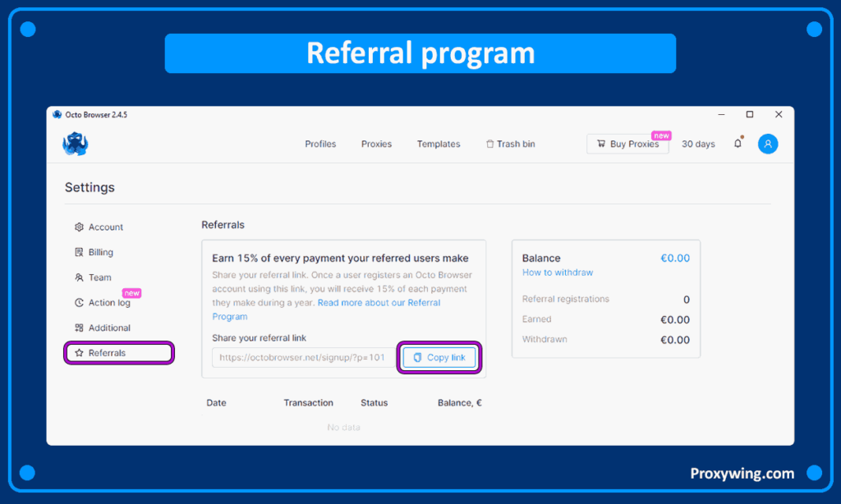Click the star icon next to Referrals
The width and height of the screenshot is (841, 504).
coord(79,353)
